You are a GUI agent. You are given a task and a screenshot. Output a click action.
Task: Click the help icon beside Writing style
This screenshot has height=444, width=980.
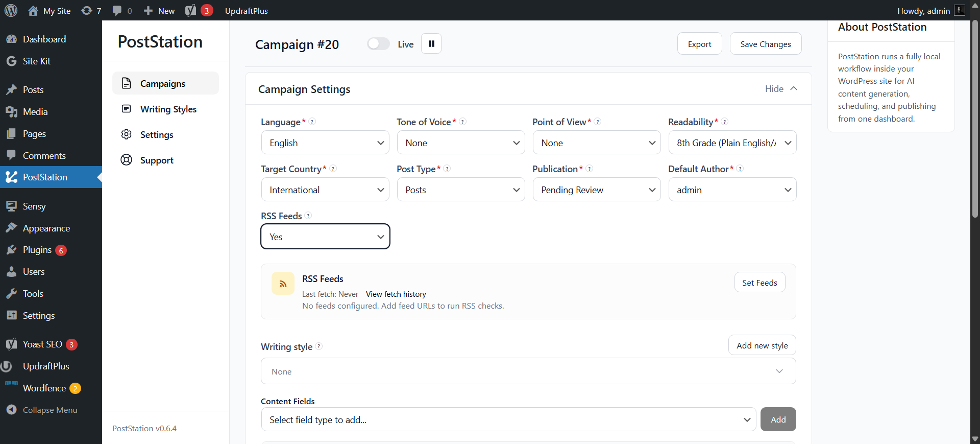click(318, 346)
